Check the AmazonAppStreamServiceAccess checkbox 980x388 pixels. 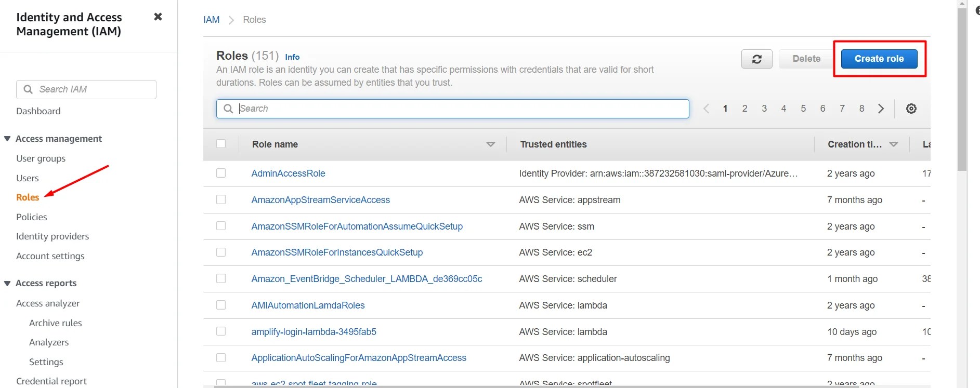[221, 199]
